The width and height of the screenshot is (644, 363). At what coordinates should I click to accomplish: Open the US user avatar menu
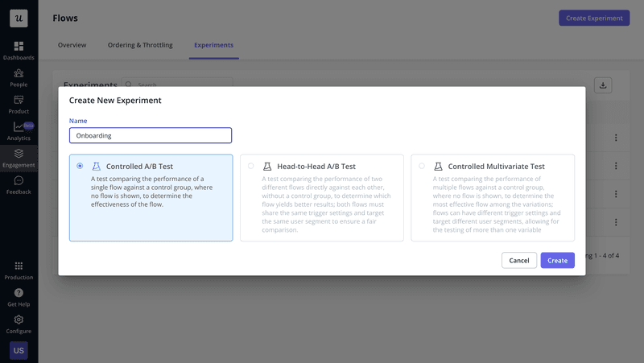pyautogui.click(x=19, y=350)
